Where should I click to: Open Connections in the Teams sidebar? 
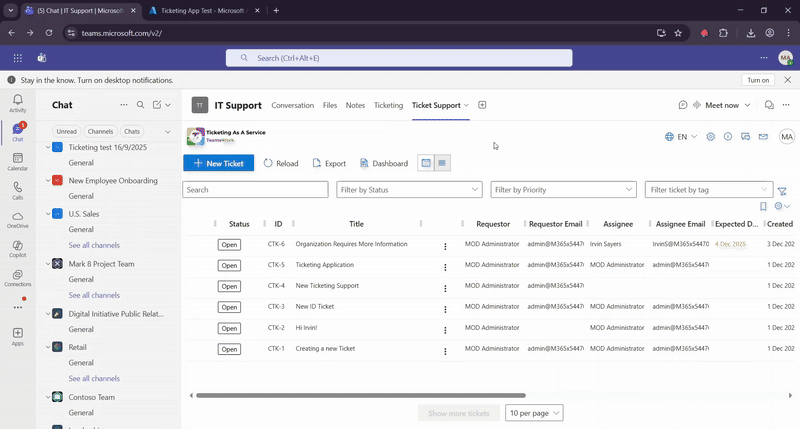pyautogui.click(x=17, y=277)
